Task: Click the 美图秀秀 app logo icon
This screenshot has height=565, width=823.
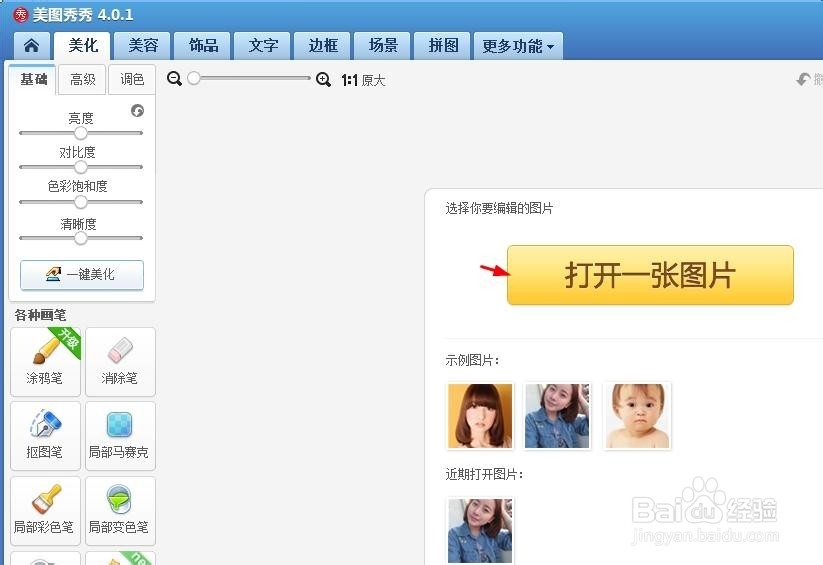Action: (x=20, y=15)
